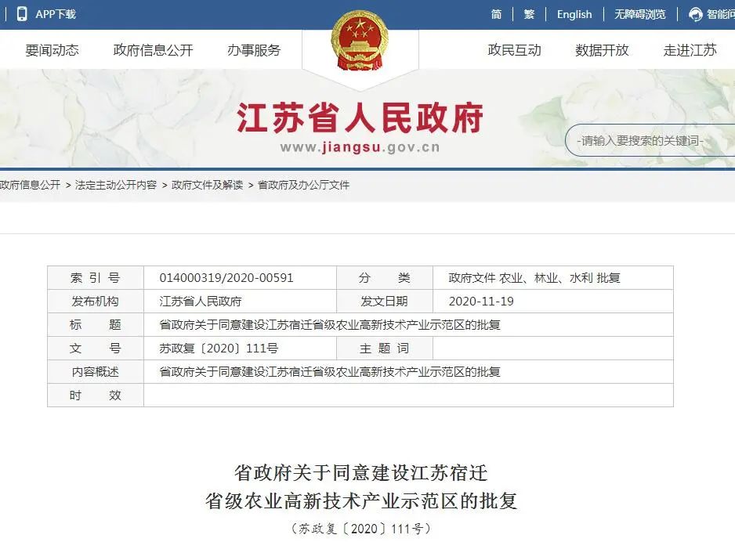This screenshot has height=560, width=735.
Task: Click the 内容概述 label cell
Action: point(96,371)
